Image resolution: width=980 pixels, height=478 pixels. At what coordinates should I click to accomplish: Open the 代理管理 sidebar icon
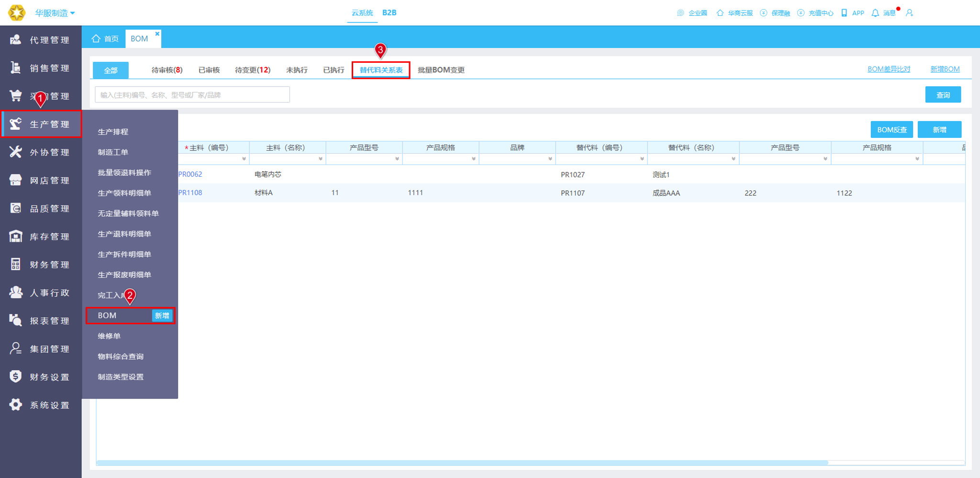(x=15, y=40)
